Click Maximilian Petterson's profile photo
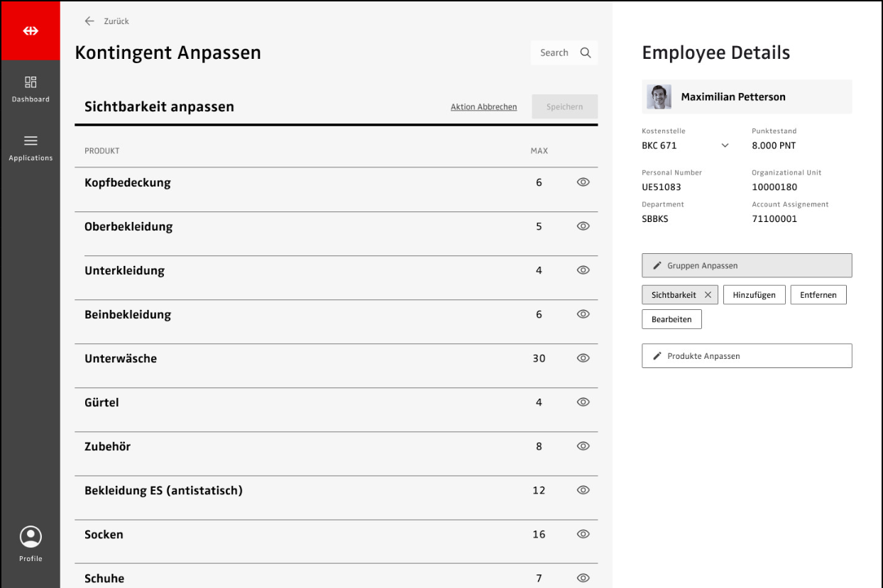 [659, 97]
